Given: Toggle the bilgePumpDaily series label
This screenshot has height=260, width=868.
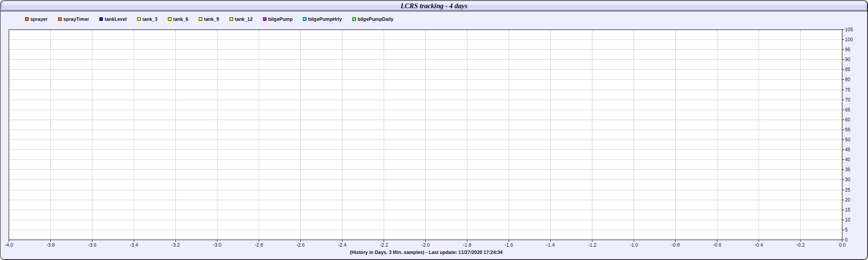Looking at the screenshot, I should [x=375, y=19].
